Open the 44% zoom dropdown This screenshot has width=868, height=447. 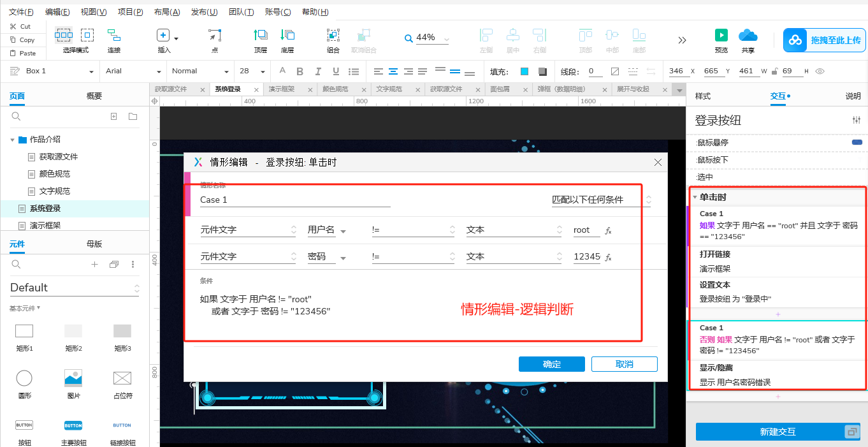pyautogui.click(x=446, y=39)
